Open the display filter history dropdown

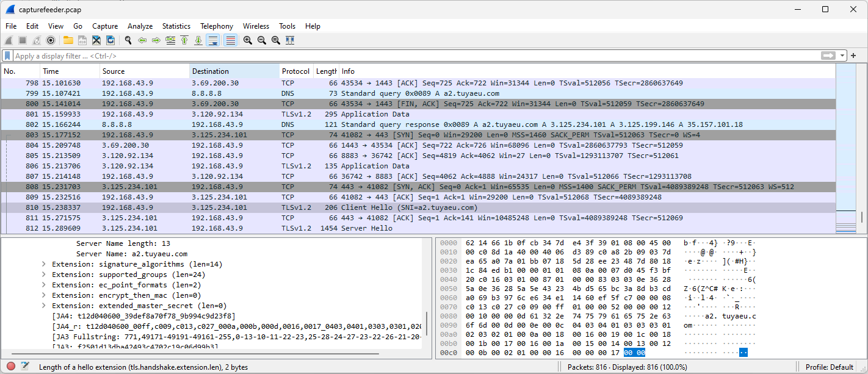click(843, 56)
